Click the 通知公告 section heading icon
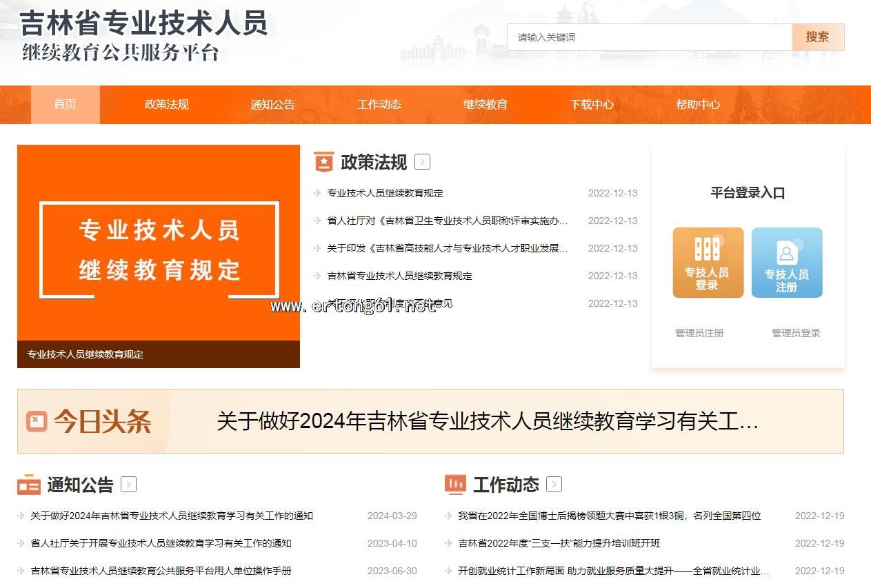The image size is (871, 588). pyautogui.click(x=29, y=485)
